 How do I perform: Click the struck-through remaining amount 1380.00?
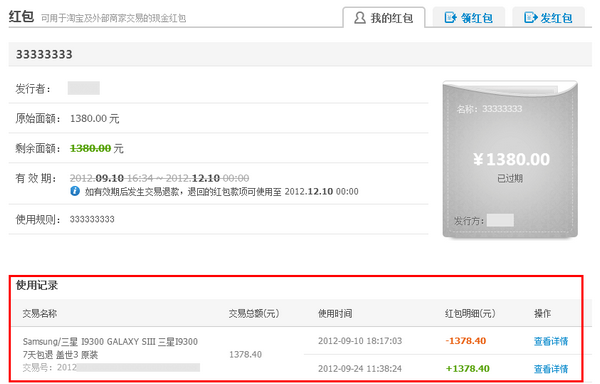pos(91,148)
